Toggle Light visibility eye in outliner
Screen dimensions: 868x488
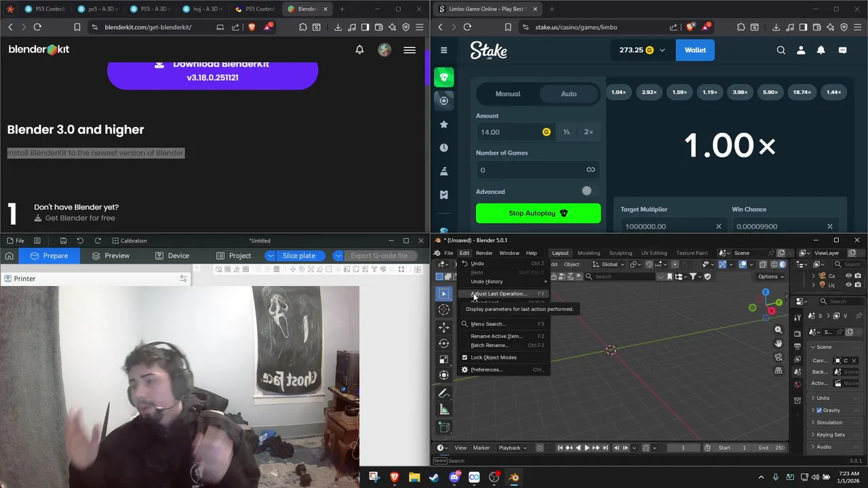coord(848,285)
